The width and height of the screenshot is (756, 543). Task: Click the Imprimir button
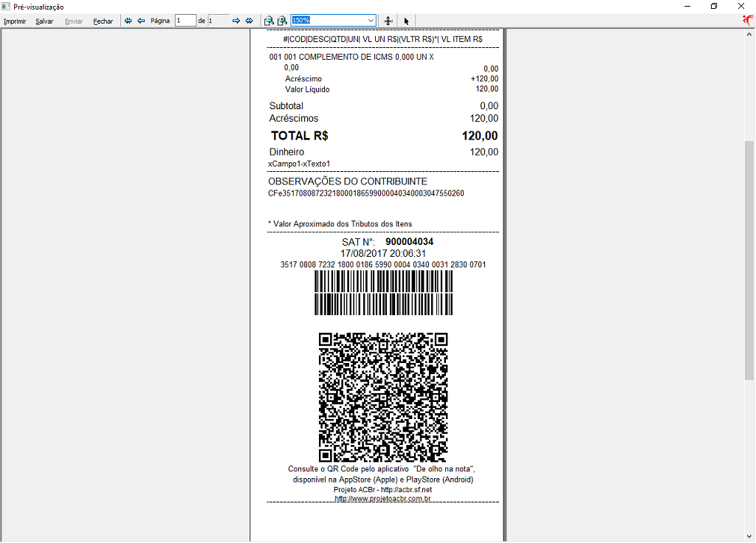[x=15, y=21]
